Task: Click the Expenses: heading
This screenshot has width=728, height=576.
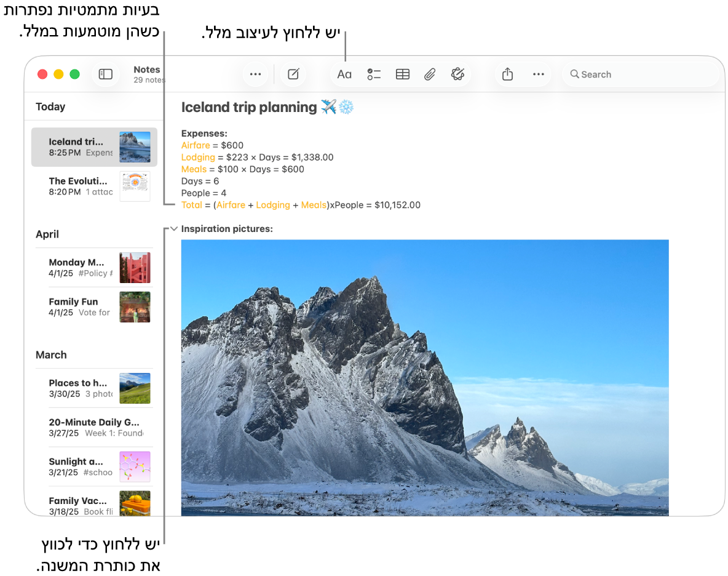Action: pos(204,134)
